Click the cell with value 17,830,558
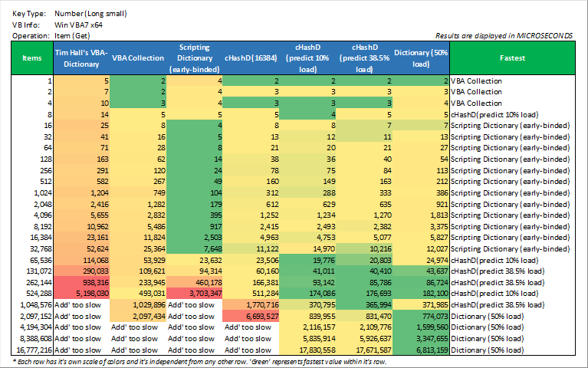588x368 pixels. (311, 348)
